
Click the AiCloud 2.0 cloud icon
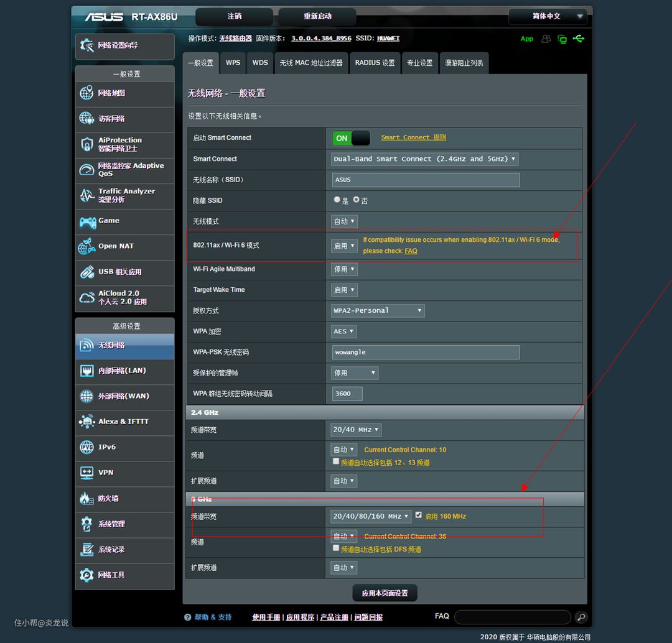(x=86, y=298)
